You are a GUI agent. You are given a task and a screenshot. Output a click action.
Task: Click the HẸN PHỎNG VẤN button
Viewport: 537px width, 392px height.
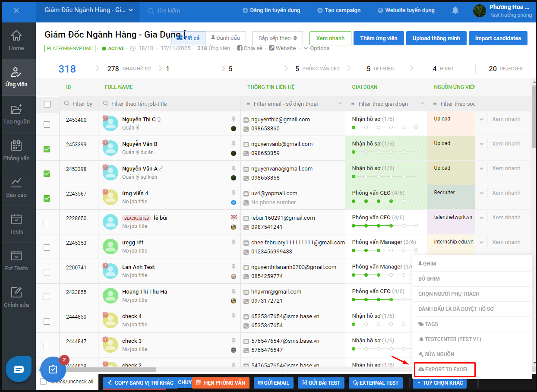coord(221,383)
